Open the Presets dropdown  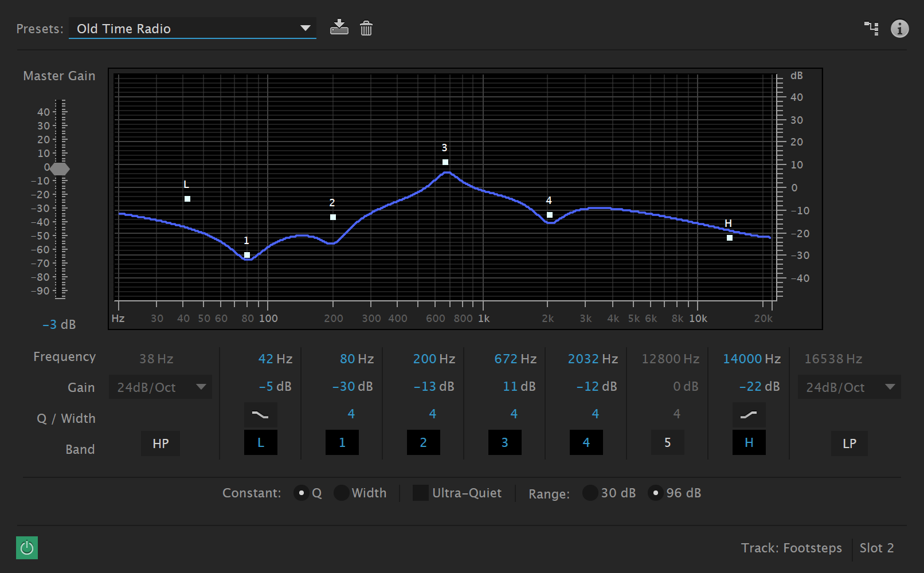click(x=192, y=29)
